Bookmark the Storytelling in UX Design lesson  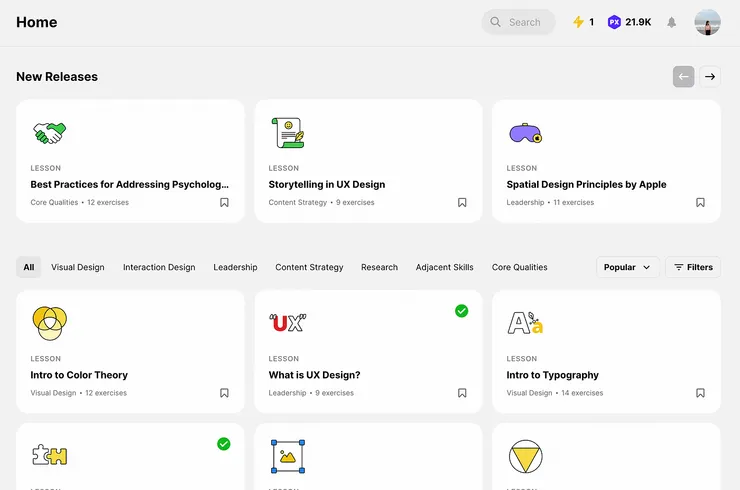click(462, 202)
